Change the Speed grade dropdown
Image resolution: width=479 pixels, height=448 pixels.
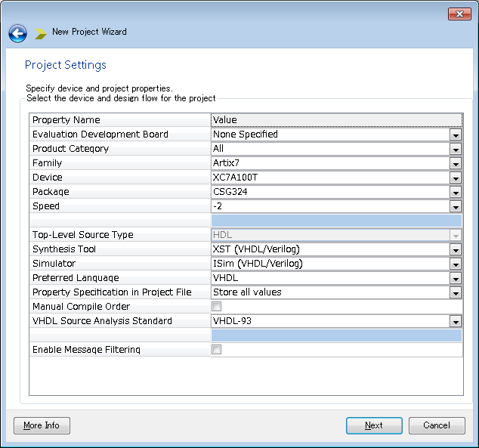pos(456,206)
